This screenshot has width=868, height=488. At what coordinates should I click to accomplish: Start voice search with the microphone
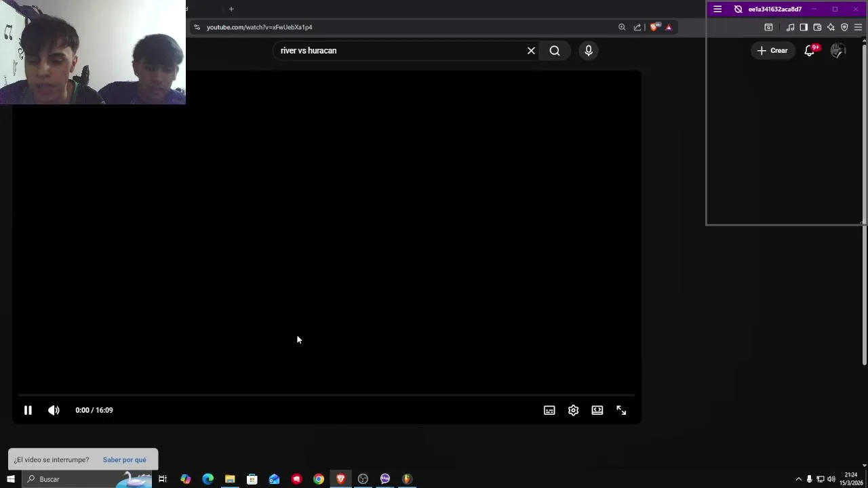(588, 50)
